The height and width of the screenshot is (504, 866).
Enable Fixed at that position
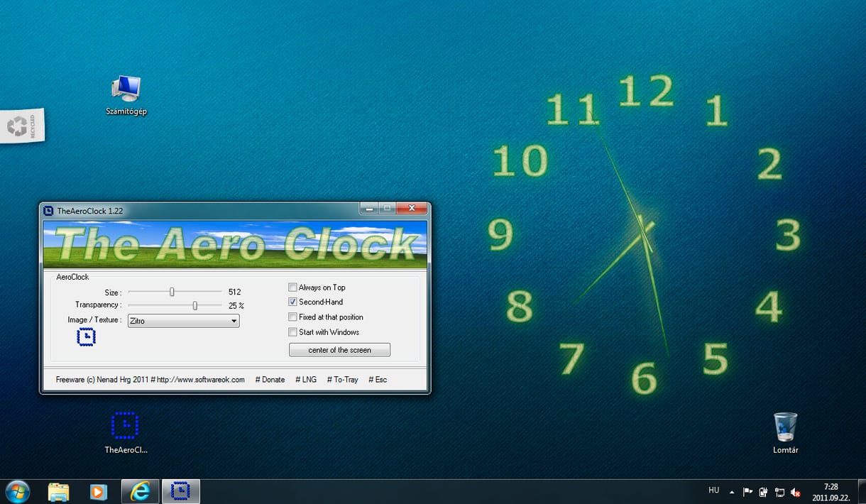pos(292,317)
